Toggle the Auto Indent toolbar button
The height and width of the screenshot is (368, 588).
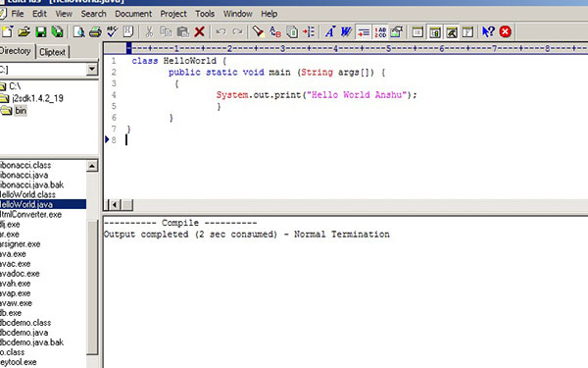[363, 32]
